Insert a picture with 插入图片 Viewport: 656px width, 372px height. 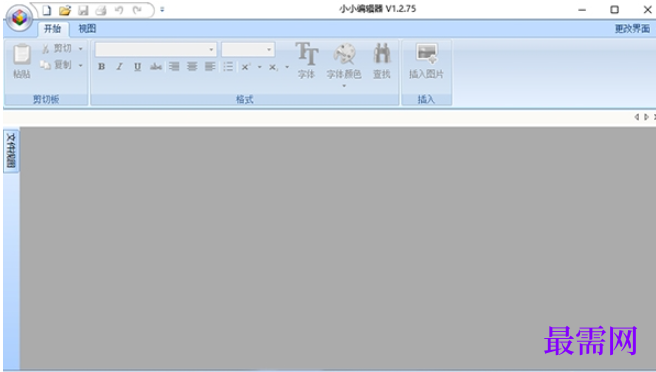pyautogui.click(x=426, y=61)
